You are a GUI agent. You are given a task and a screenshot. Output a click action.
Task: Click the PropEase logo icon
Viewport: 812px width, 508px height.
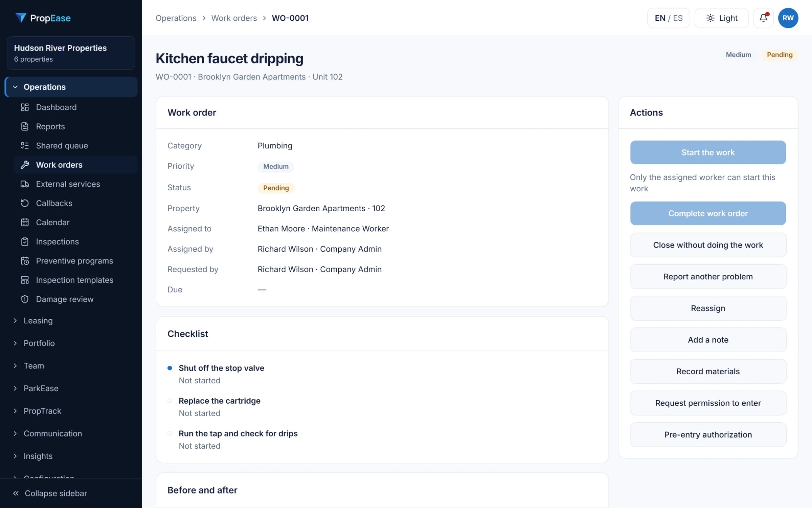(21, 18)
